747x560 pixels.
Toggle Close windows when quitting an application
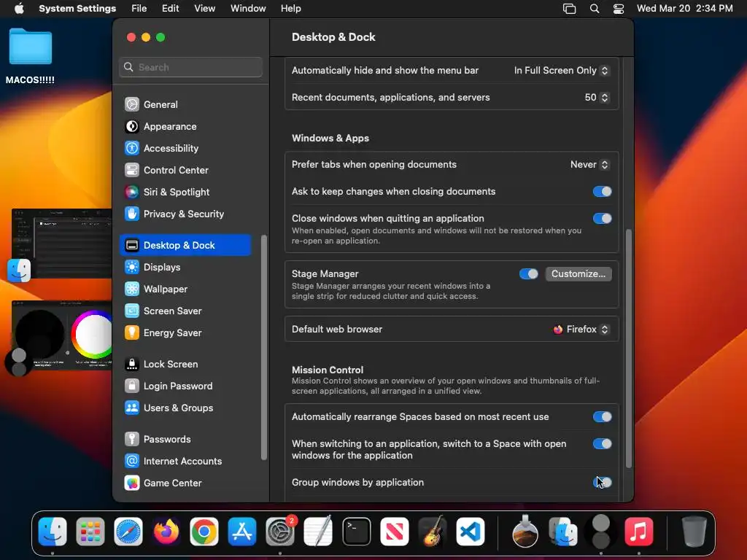pyautogui.click(x=602, y=219)
